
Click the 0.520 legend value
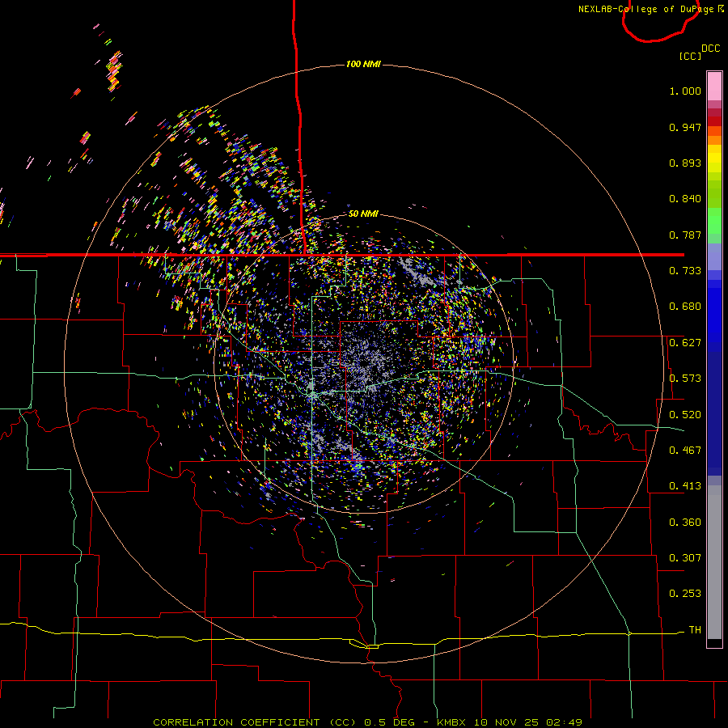click(x=685, y=415)
